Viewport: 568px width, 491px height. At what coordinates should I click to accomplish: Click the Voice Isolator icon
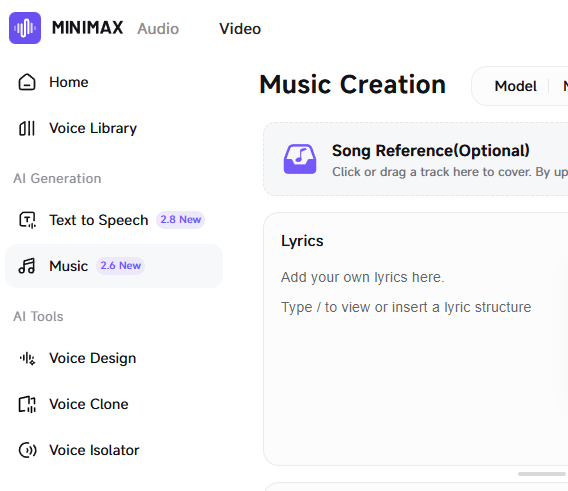click(x=27, y=450)
